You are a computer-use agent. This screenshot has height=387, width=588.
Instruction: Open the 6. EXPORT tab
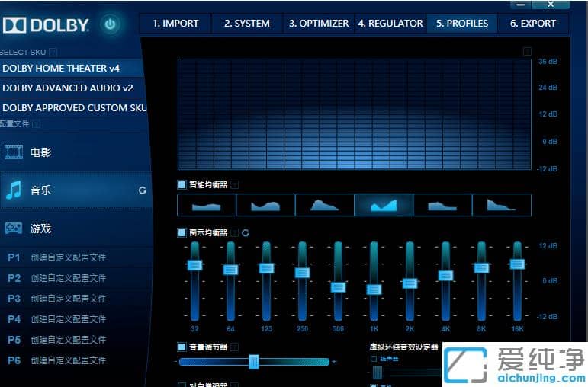click(532, 24)
